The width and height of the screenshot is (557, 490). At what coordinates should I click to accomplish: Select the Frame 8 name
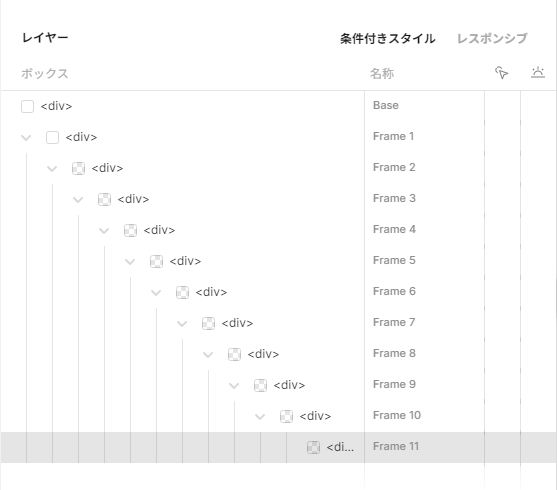tap(394, 353)
